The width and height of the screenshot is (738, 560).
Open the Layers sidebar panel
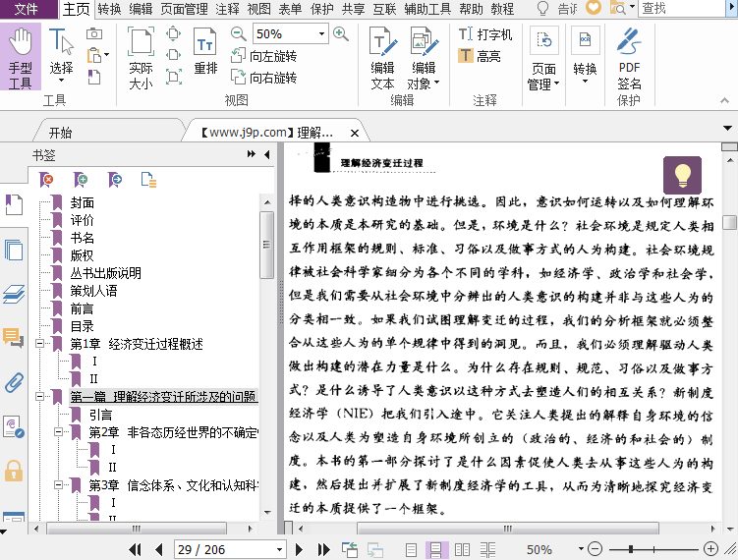[13, 293]
